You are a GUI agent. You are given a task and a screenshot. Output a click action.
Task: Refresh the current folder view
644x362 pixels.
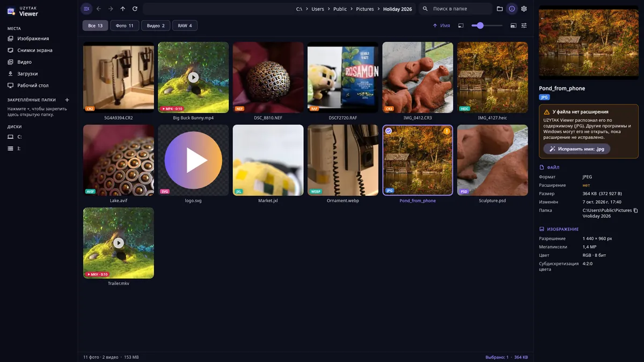[x=135, y=9]
